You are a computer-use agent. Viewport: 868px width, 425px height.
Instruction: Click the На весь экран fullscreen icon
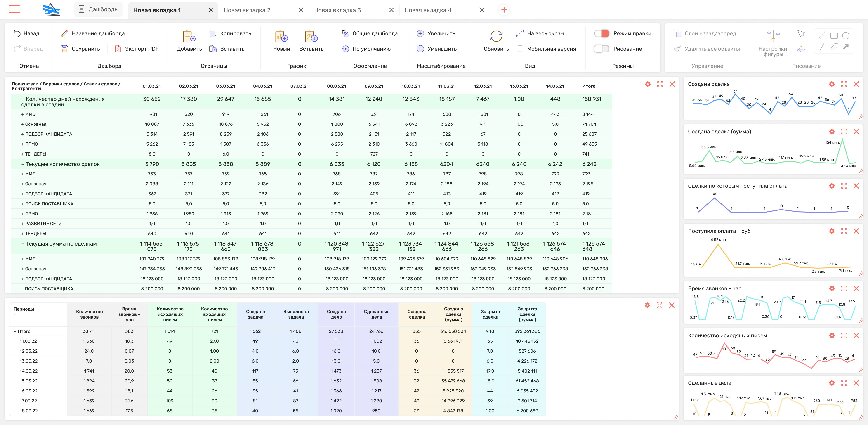[x=520, y=33]
